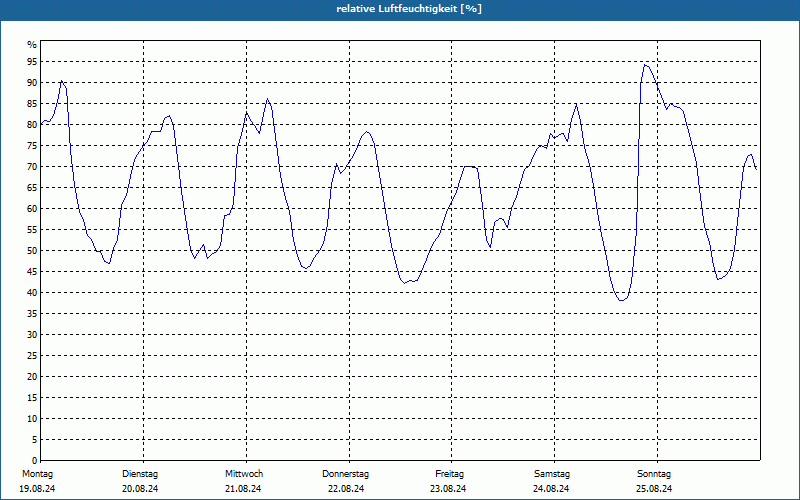This screenshot has width=800, height=500.
Task: Click the y-axis value 45
Action: pyautogui.click(x=32, y=271)
